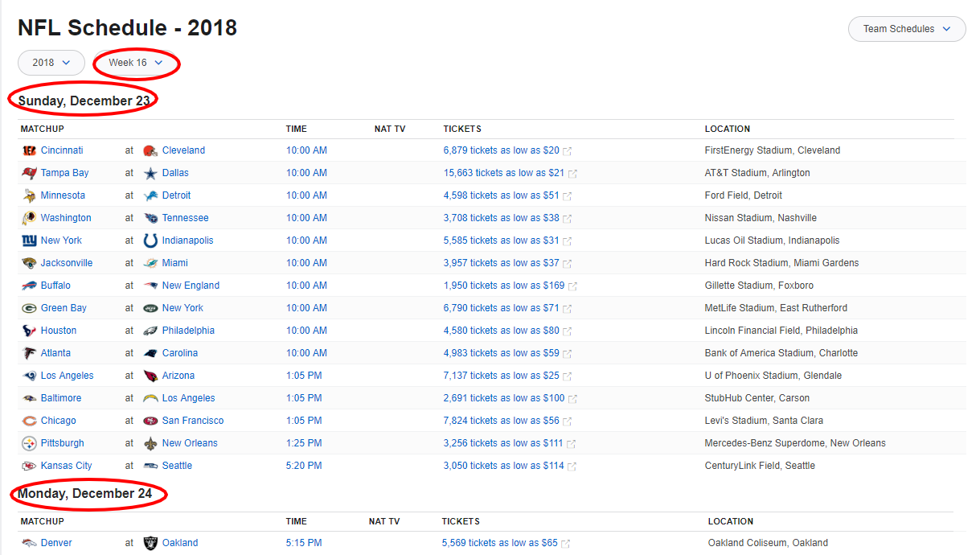Click the Miami Dolphins logo
This screenshot has height=555, width=980.
point(150,263)
